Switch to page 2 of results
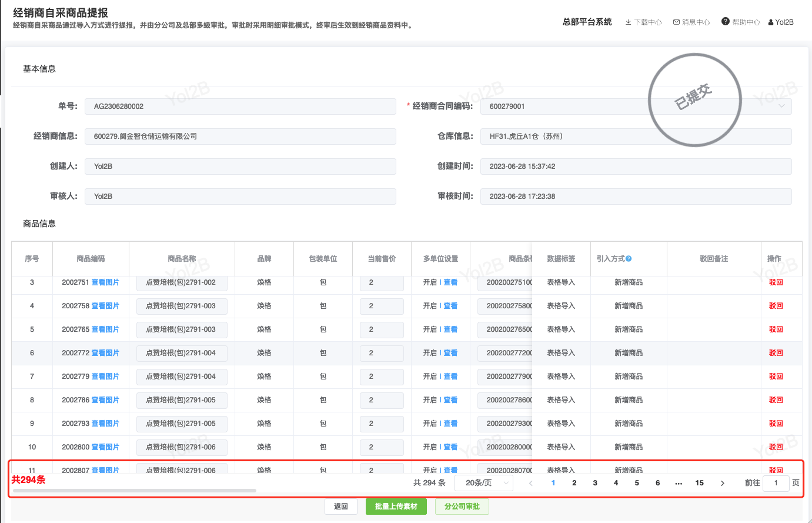 coord(574,483)
